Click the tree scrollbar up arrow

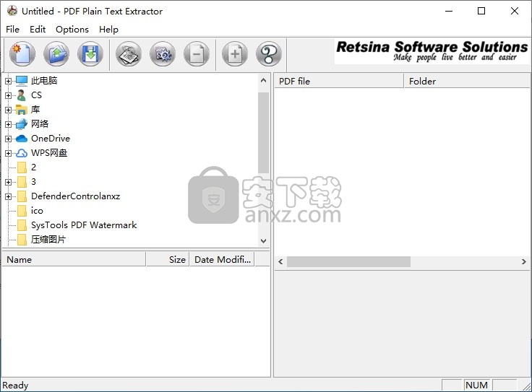tap(263, 81)
